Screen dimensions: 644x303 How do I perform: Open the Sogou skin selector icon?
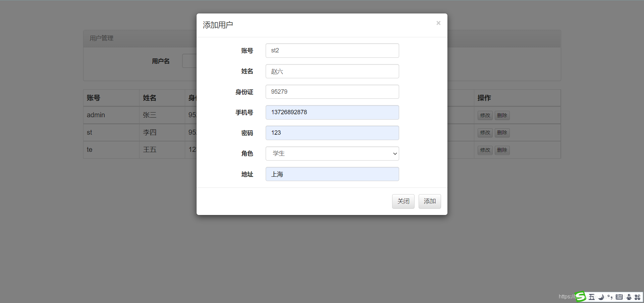[629, 297]
